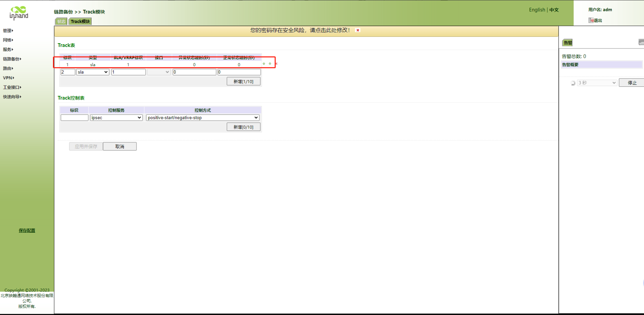
Task: Open the 控制服务 ipsec dropdown
Action: tap(116, 118)
